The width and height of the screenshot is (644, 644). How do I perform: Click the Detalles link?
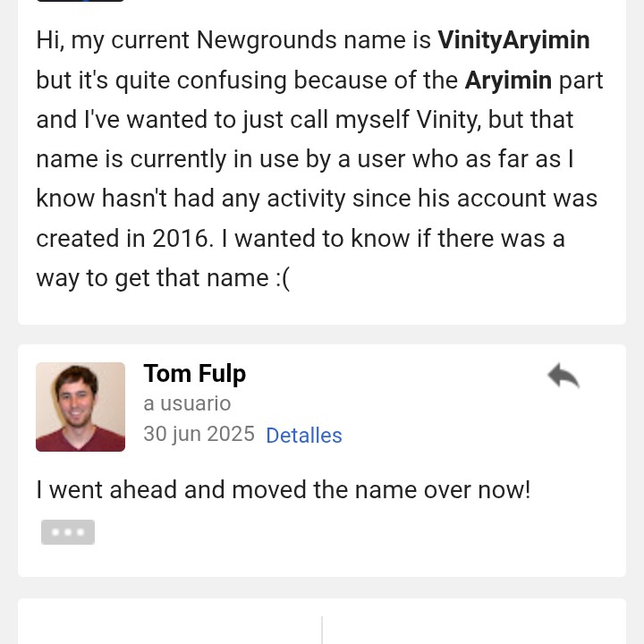coord(304,436)
